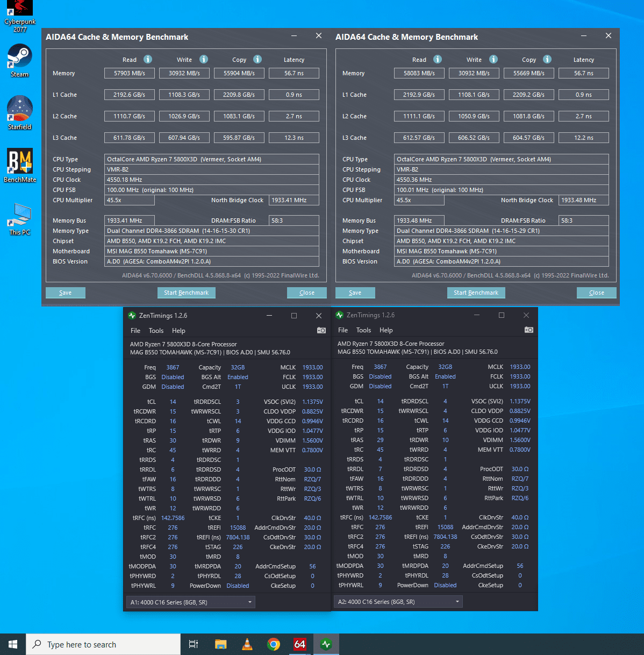
Task: Expand the A2 module dropdown in right ZenTimings
Action: pos(398,602)
